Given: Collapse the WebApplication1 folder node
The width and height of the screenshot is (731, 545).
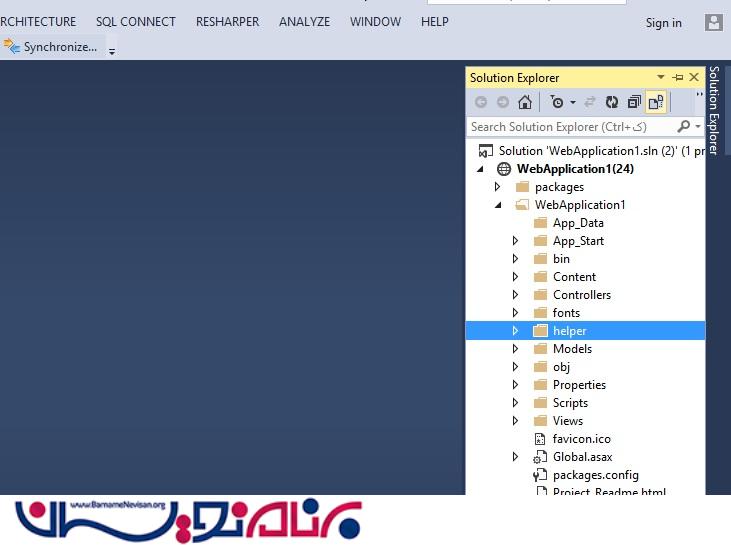Looking at the screenshot, I should click(x=498, y=205).
